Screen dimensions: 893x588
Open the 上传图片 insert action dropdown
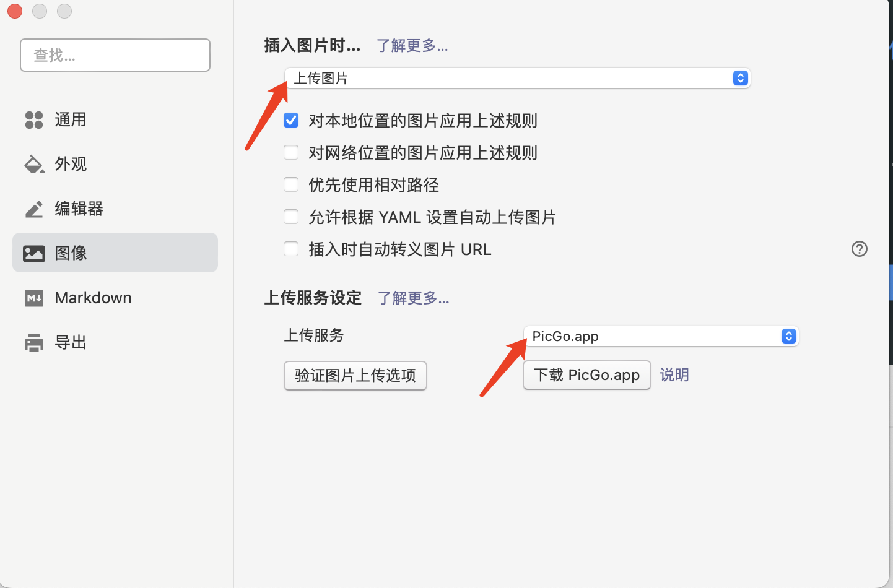(x=517, y=78)
